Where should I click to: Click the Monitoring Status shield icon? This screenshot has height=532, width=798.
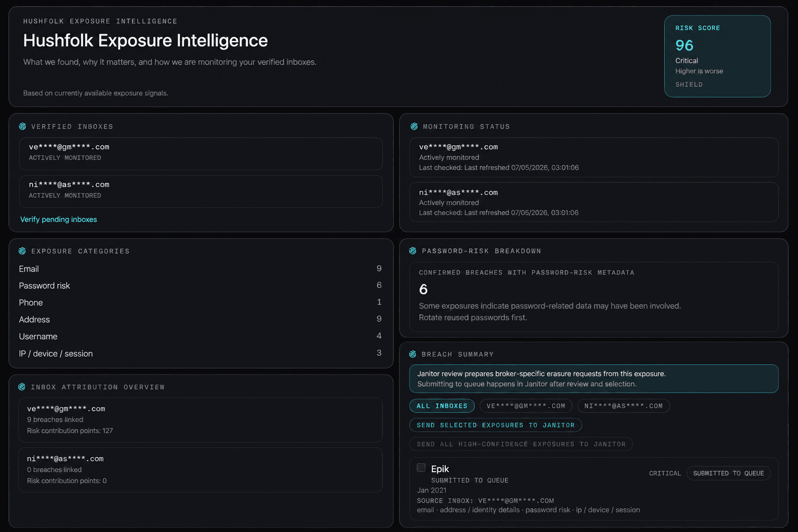pyautogui.click(x=414, y=126)
